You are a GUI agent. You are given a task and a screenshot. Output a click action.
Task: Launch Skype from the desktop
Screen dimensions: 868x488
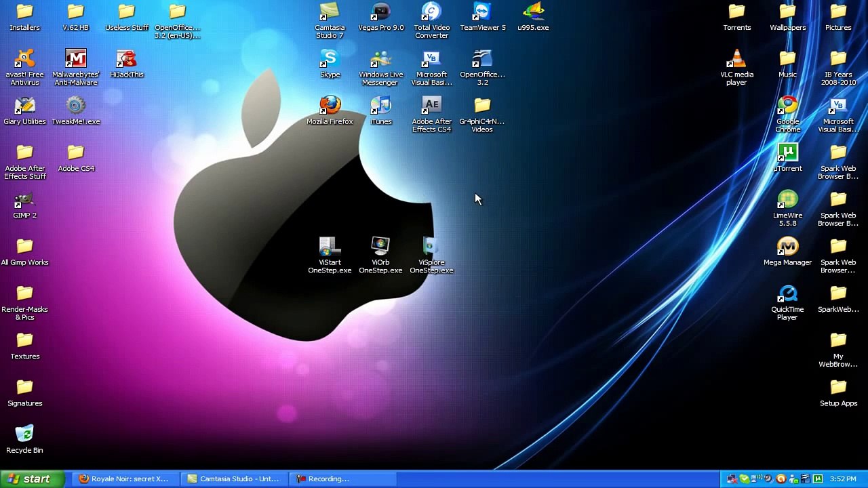pyautogui.click(x=330, y=64)
